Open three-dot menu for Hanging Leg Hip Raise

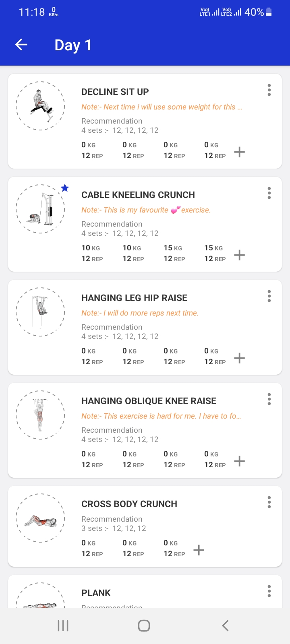[x=269, y=296]
